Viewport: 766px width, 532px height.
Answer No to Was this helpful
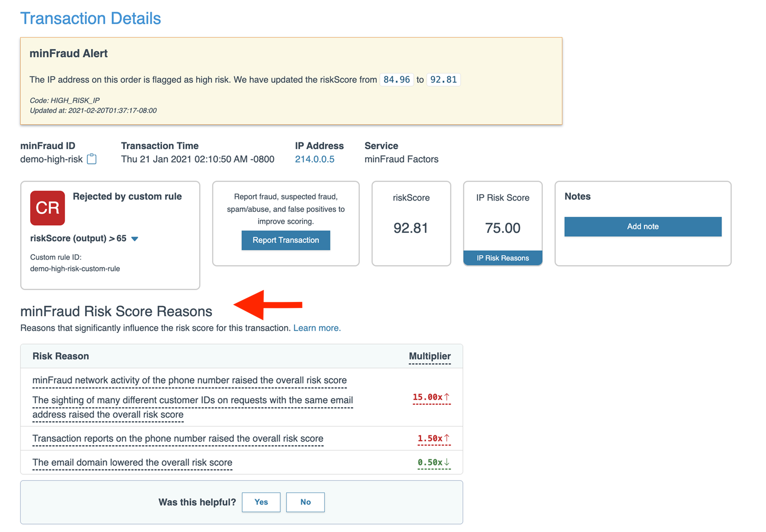(305, 502)
